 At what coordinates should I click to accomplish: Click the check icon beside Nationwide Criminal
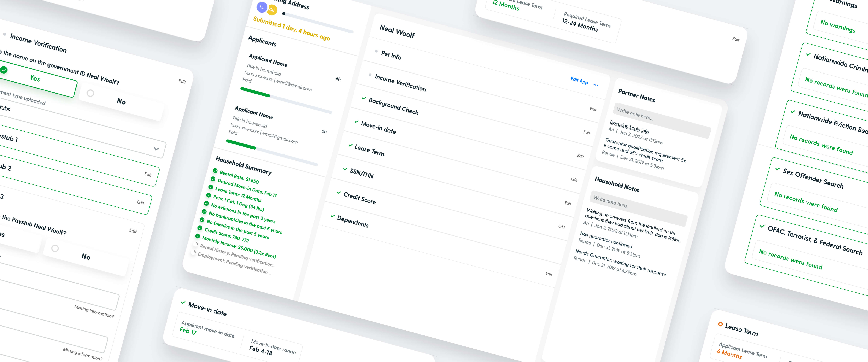click(808, 54)
